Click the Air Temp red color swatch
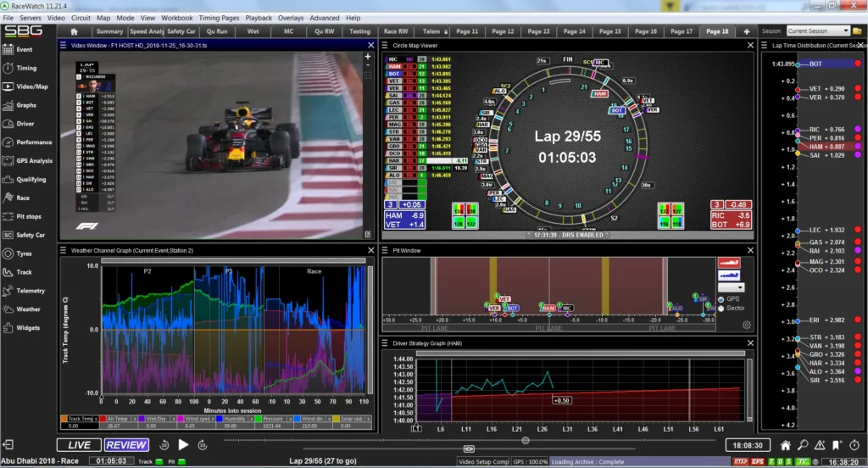The height and width of the screenshot is (468, 868). (x=103, y=419)
